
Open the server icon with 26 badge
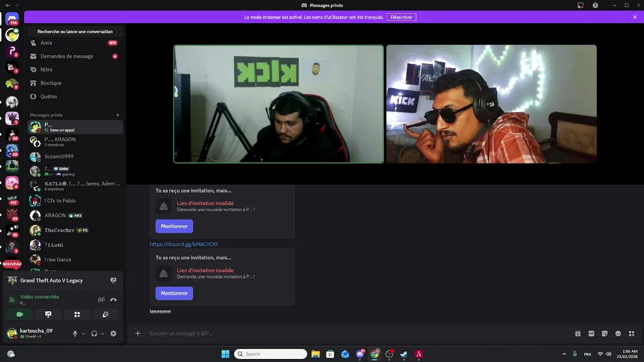pyautogui.click(x=13, y=135)
